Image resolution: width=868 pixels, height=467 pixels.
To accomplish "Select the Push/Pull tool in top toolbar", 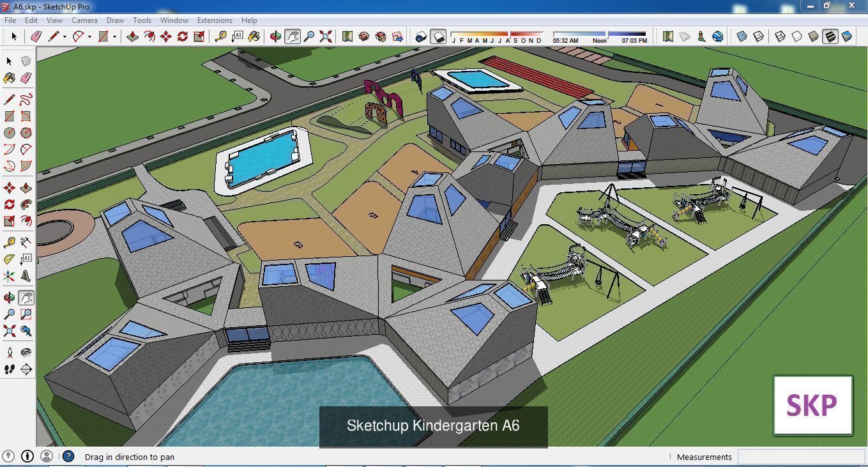I will coord(133,36).
